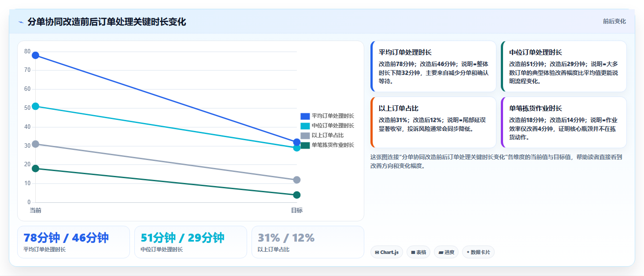The image size is (644, 276).
Task: Click the y-axis label 40
Action: point(27,127)
